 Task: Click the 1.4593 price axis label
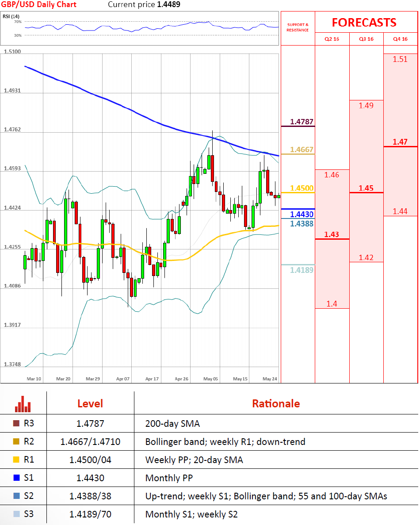tap(12, 169)
